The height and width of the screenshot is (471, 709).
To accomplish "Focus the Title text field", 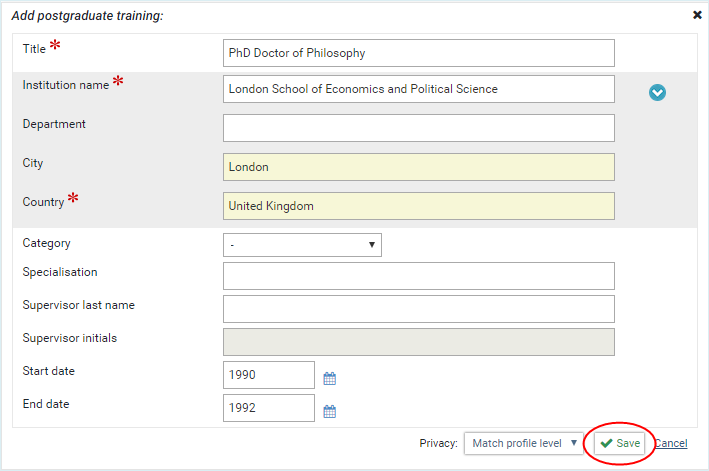I will (x=418, y=53).
